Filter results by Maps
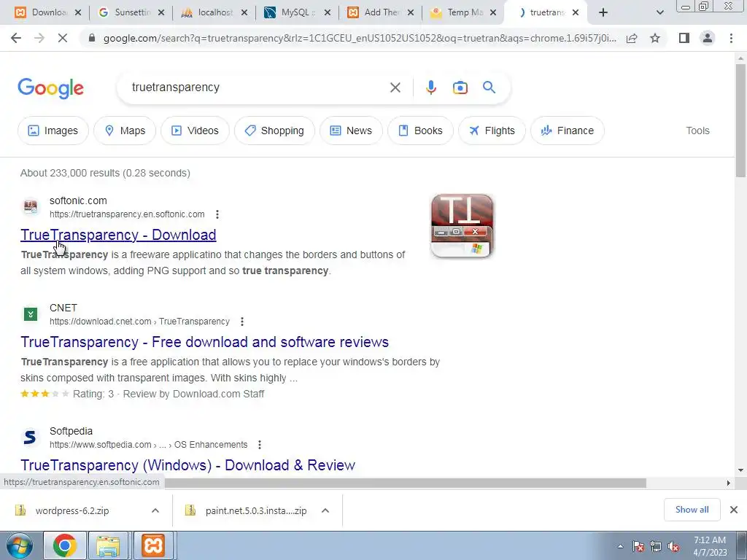Screen dimensions: 747x560 tap(124, 131)
